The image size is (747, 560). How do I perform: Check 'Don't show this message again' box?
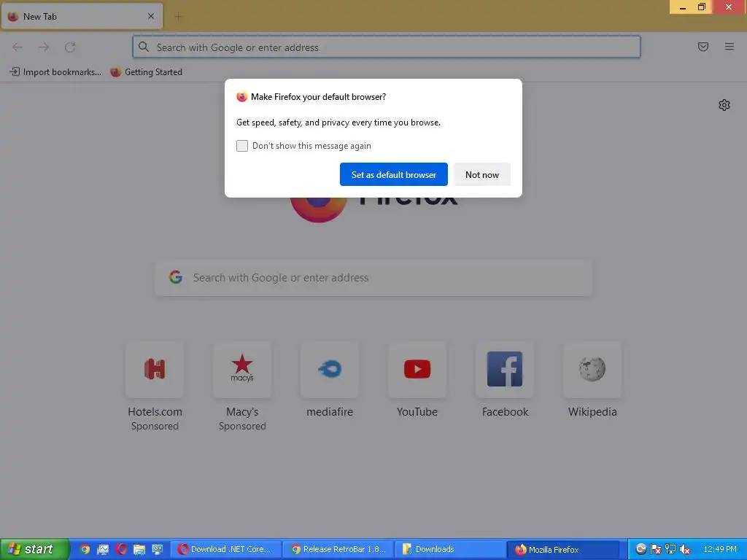[x=242, y=146]
